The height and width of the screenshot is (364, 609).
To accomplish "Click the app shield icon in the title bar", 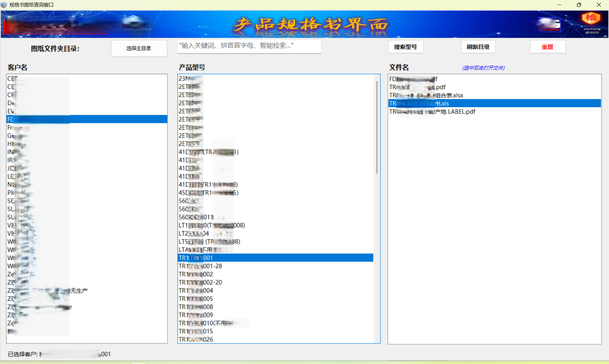I will (4, 5).
